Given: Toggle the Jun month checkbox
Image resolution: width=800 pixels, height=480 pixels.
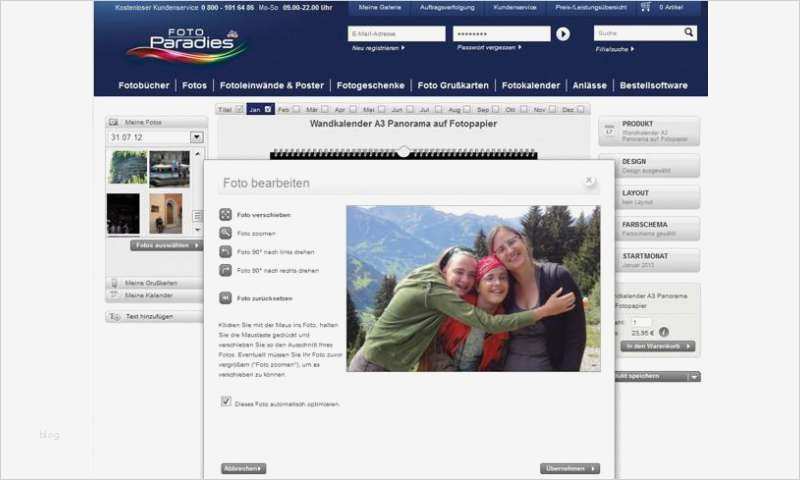Looking at the screenshot, I should 410,109.
